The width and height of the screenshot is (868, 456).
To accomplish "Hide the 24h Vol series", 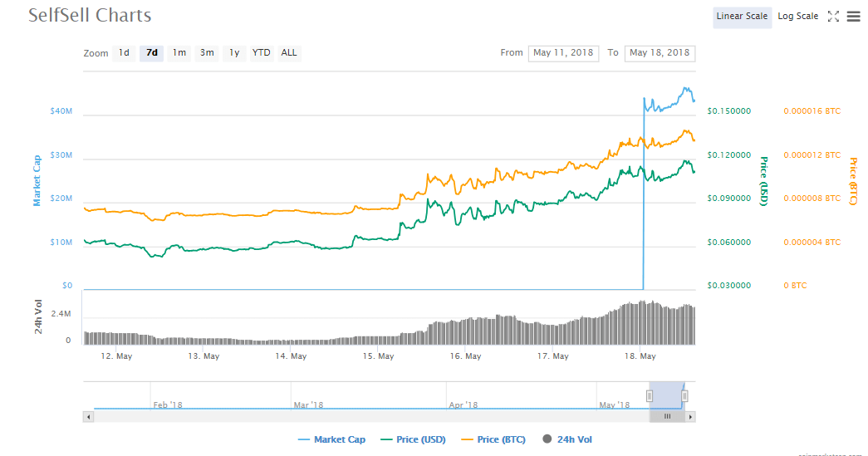I will (569, 439).
